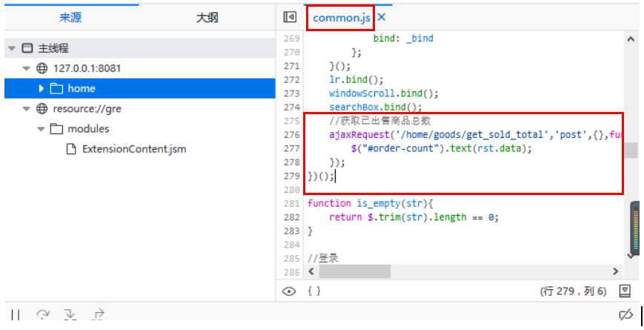This screenshot has width=644, height=330.
Task: Click the function is_empty(str) declaration
Action: click(x=370, y=203)
